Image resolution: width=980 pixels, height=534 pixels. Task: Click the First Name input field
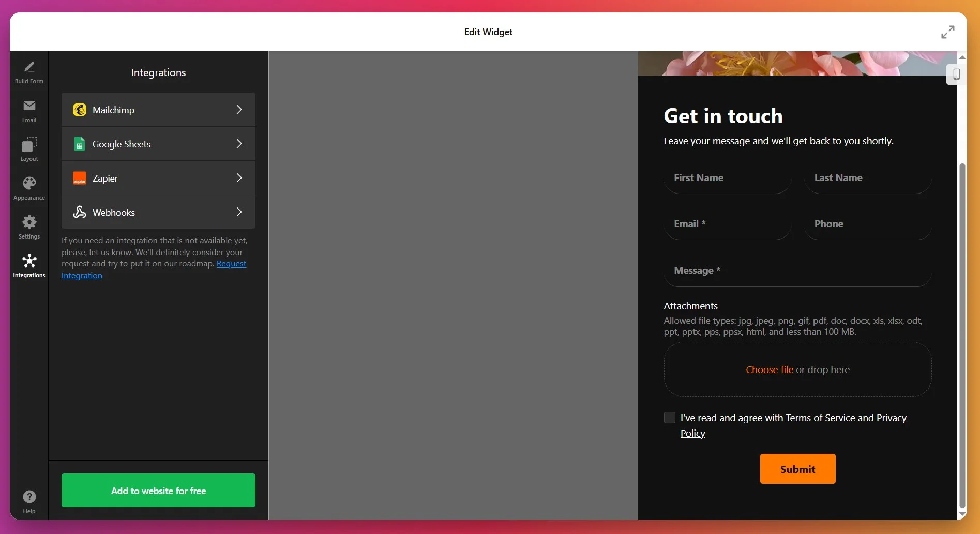(727, 181)
